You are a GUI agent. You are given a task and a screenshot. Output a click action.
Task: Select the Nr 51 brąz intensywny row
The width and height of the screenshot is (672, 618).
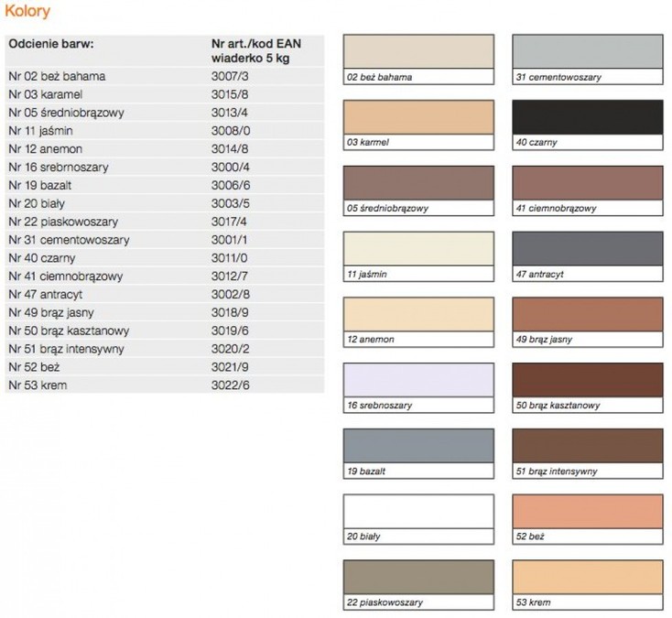point(165,349)
